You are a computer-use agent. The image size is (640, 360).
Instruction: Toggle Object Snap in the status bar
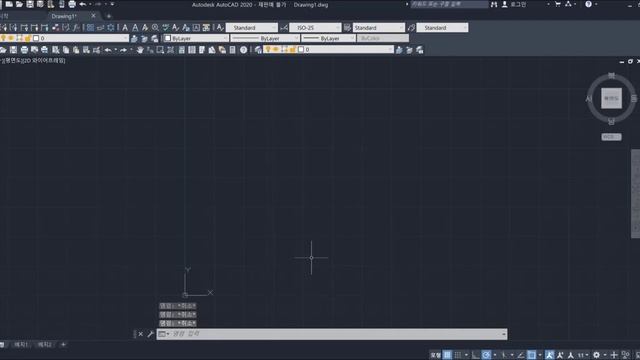[531, 355]
